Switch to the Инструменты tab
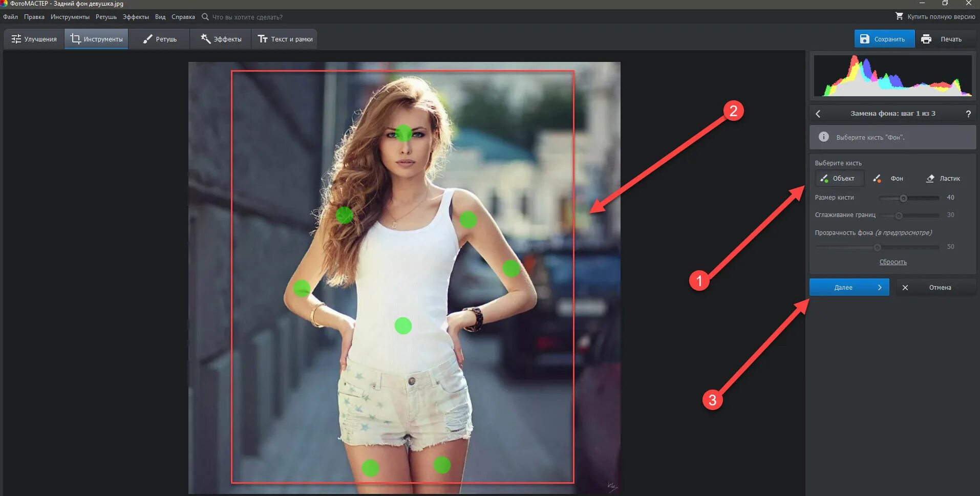The width and height of the screenshot is (980, 496). 96,39
